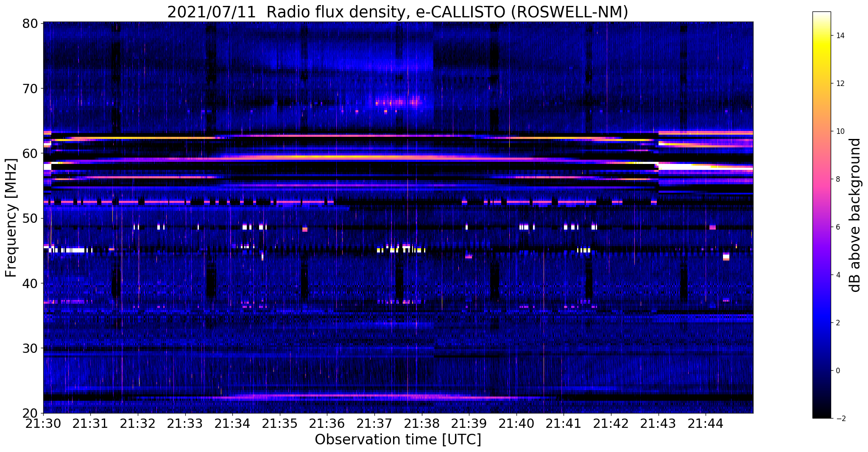Click the colorbar tick label 14
The width and height of the screenshot is (868, 452).
pos(840,36)
